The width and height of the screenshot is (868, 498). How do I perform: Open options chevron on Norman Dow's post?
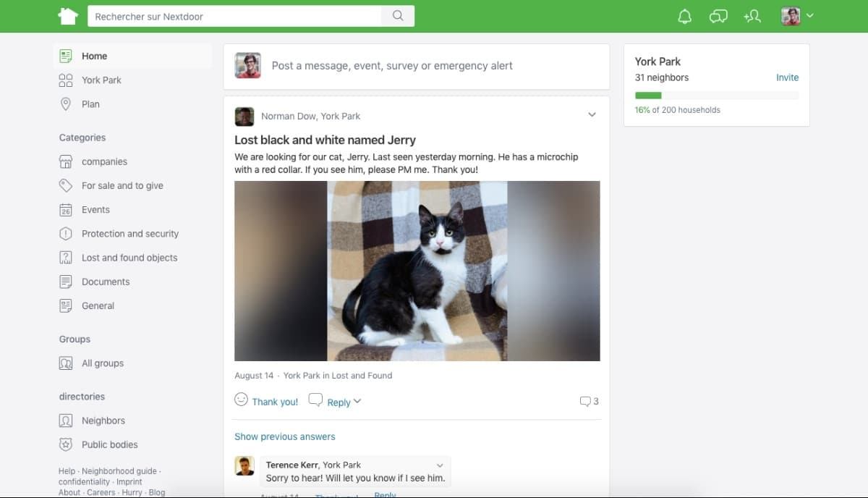592,114
